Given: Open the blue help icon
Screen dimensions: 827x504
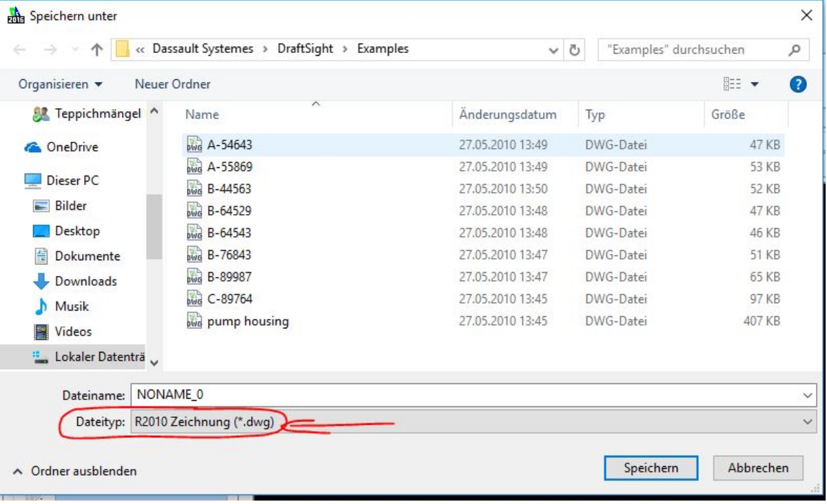Looking at the screenshot, I should pyautogui.click(x=797, y=85).
